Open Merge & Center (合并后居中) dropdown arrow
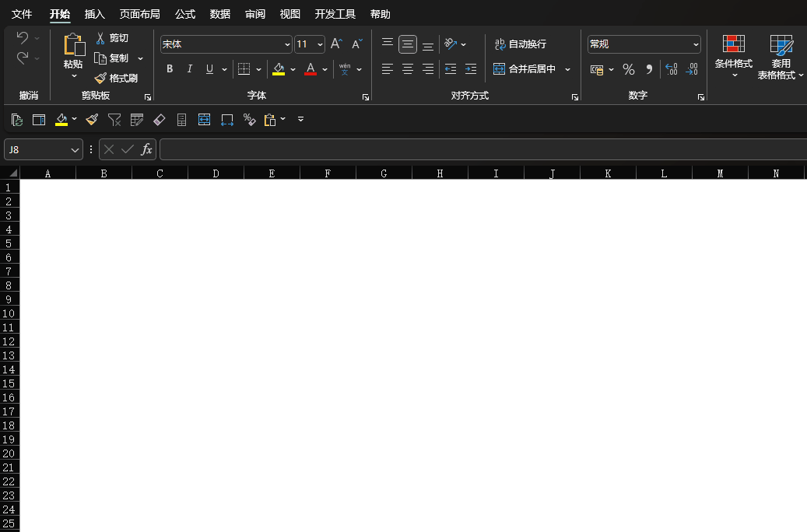This screenshot has height=532, width=807. click(567, 69)
